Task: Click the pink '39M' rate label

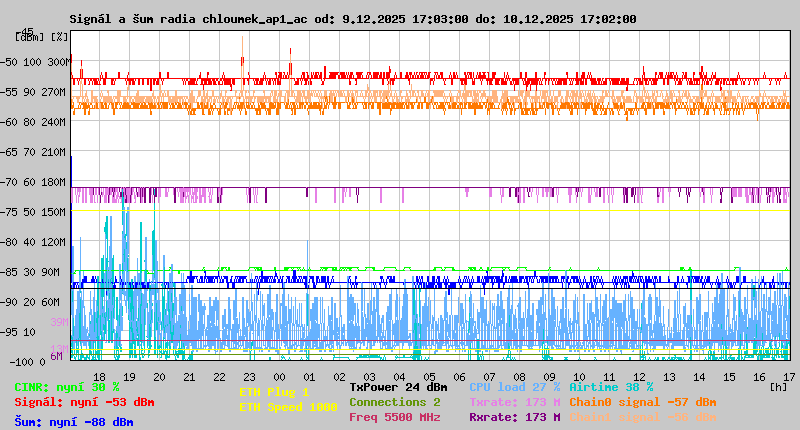Action: 59,322
